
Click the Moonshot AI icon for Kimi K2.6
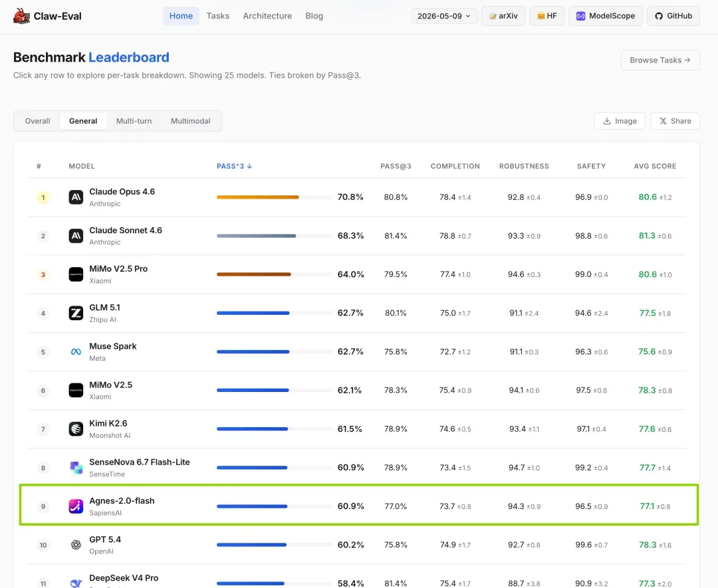click(x=76, y=429)
